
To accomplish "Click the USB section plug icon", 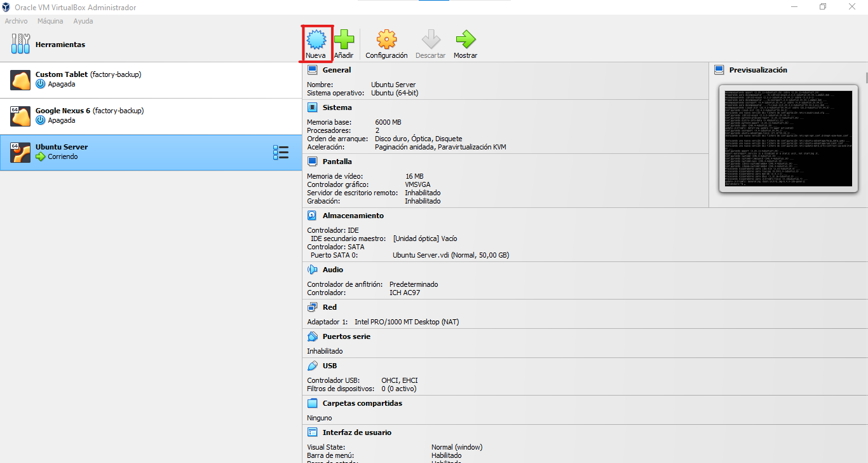I will point(312,366).
